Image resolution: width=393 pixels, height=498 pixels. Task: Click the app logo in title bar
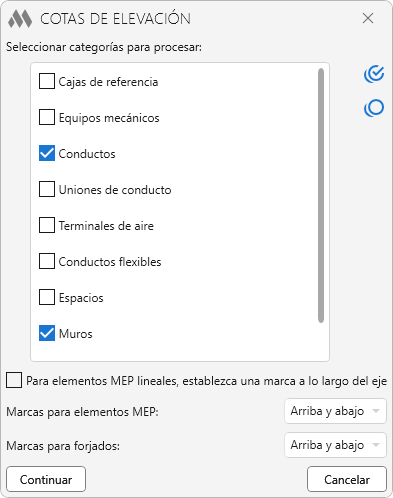(x=20, y=19)
